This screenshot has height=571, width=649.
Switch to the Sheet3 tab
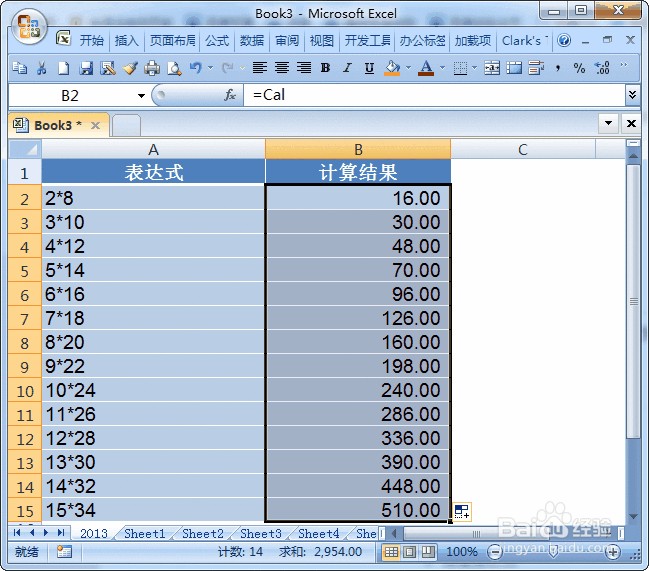261,534
